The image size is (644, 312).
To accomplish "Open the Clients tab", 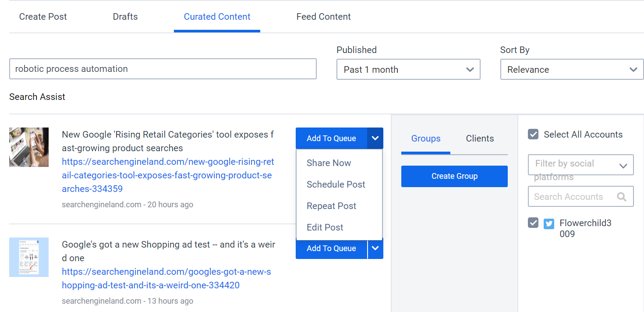I will coord(480,138).
